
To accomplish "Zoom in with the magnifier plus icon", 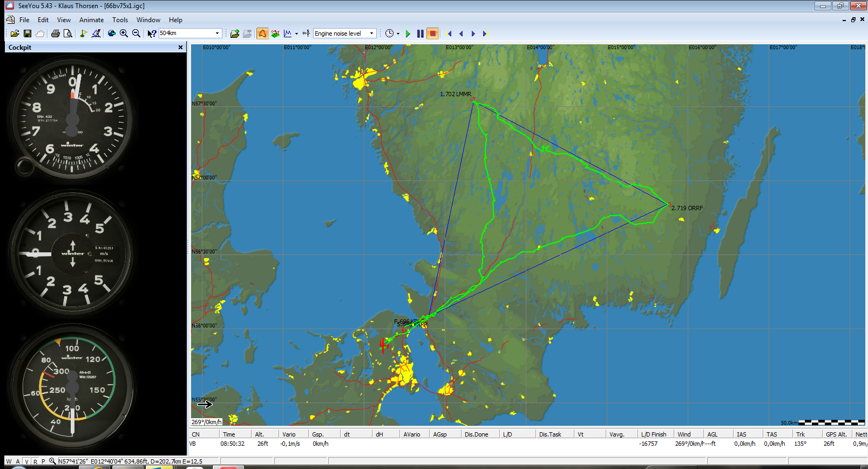I will coord(124,33).
